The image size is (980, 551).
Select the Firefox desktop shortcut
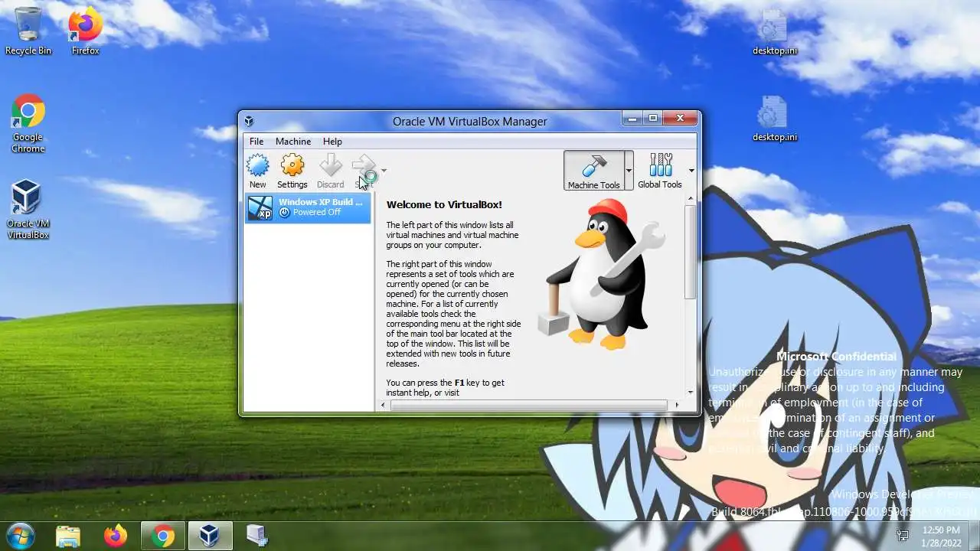coord(85,31)
